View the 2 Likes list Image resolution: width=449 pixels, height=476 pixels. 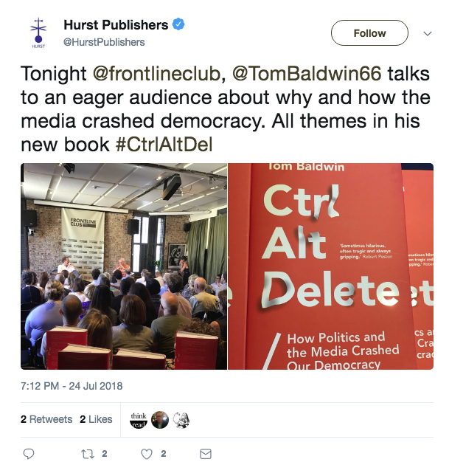[96, 419]
